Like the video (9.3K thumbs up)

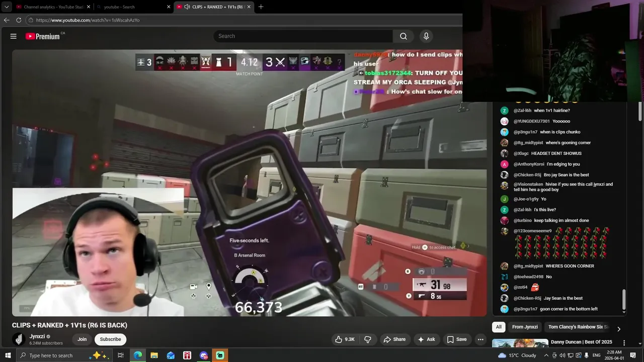345,339
